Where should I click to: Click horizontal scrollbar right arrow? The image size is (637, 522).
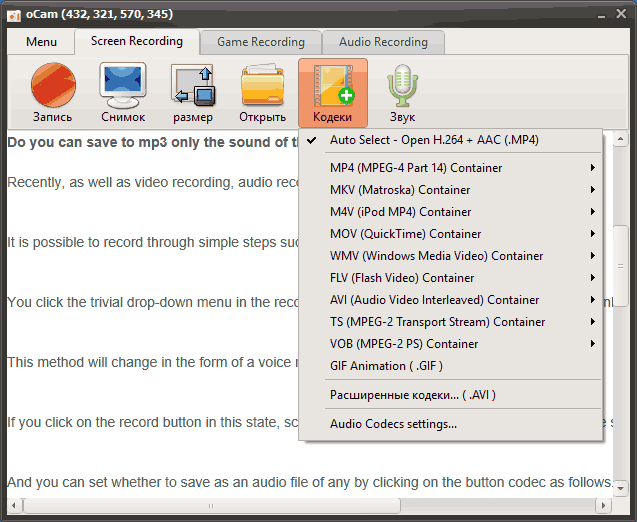click(603, 506)
